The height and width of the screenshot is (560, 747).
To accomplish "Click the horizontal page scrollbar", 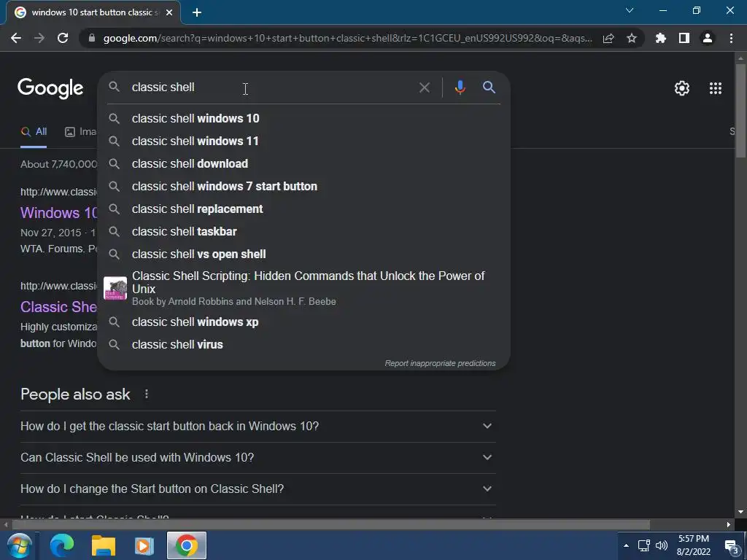I will [x=330, y=524].
